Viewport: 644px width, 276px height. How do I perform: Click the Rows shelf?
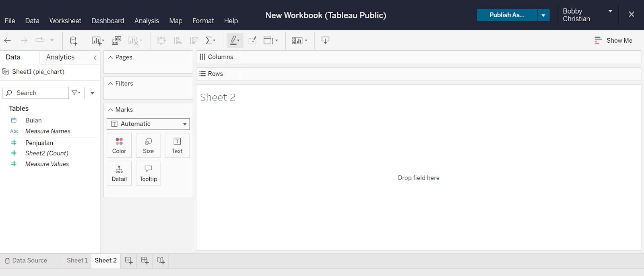click(x=418, y=74)
